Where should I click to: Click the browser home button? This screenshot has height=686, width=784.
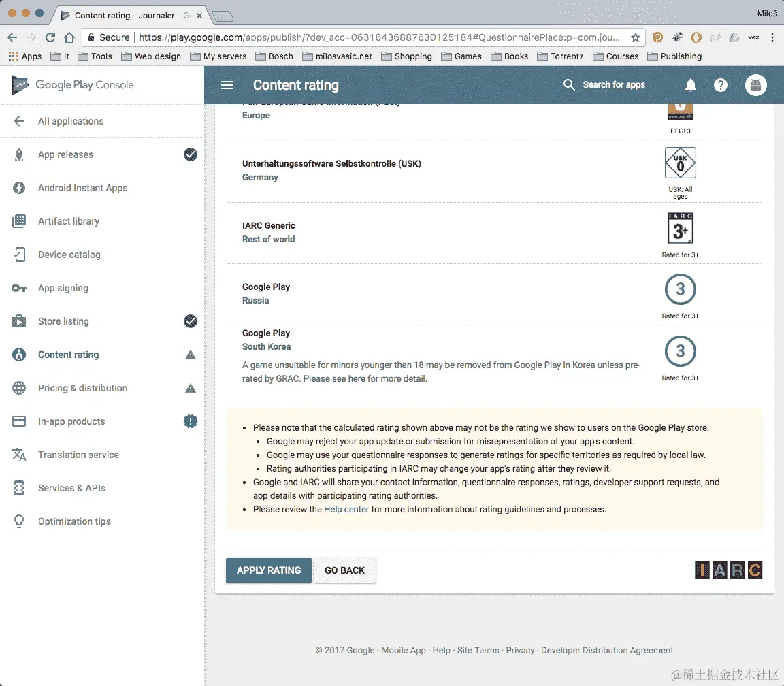click(x=69, y=37)
